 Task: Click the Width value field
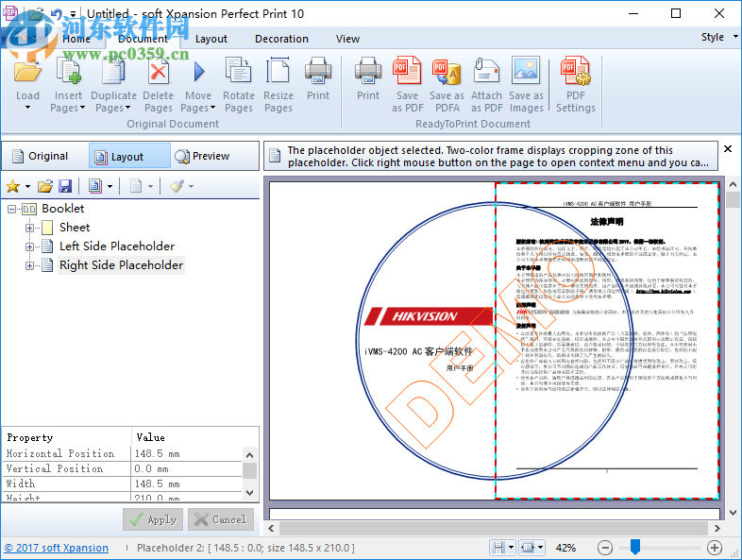click(187, 484)
